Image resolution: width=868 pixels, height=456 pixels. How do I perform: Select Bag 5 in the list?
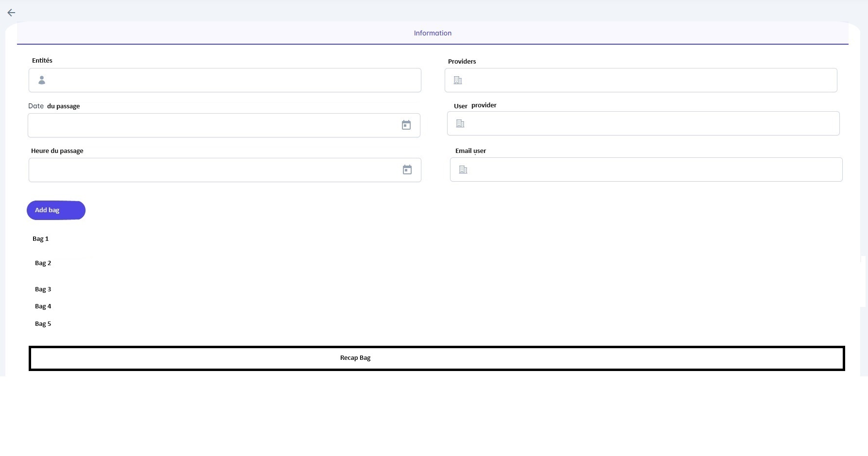click(43, 323)
